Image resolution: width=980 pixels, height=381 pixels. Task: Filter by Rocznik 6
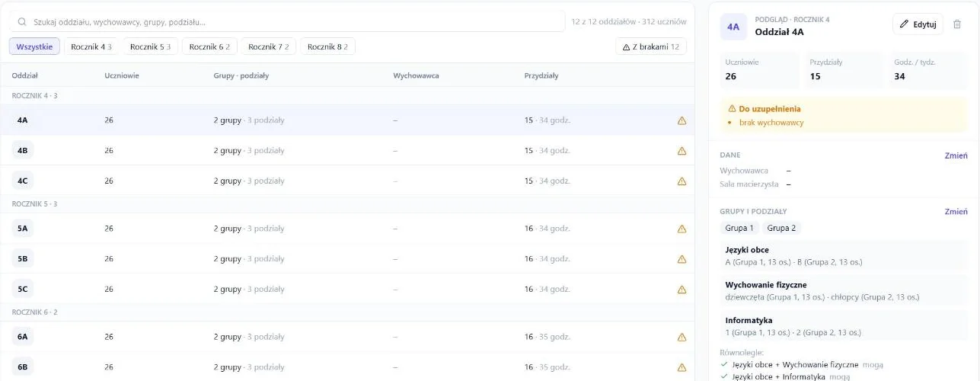pyautogui.click(x=209, y=46)
